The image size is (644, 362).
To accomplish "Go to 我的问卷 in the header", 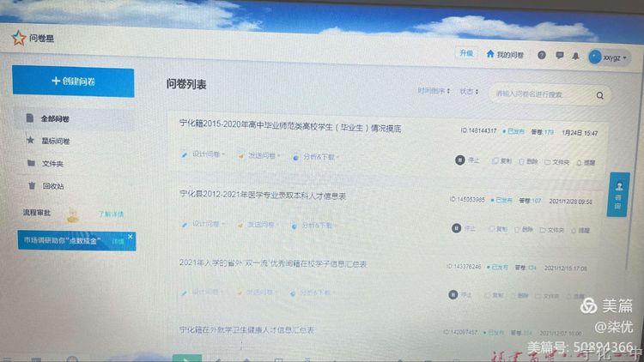I will tap(505, 54).
